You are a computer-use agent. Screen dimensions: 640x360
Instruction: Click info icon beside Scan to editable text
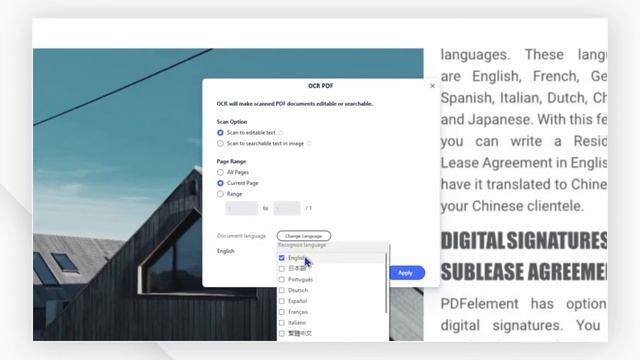pos(281,133)
